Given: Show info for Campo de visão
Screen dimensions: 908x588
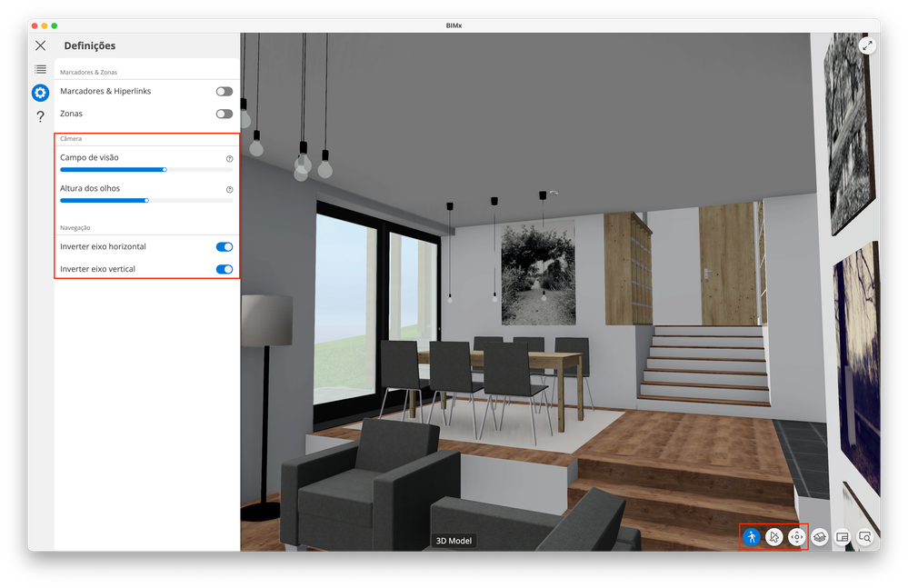Looking at the screenshot, I should 229,158.
